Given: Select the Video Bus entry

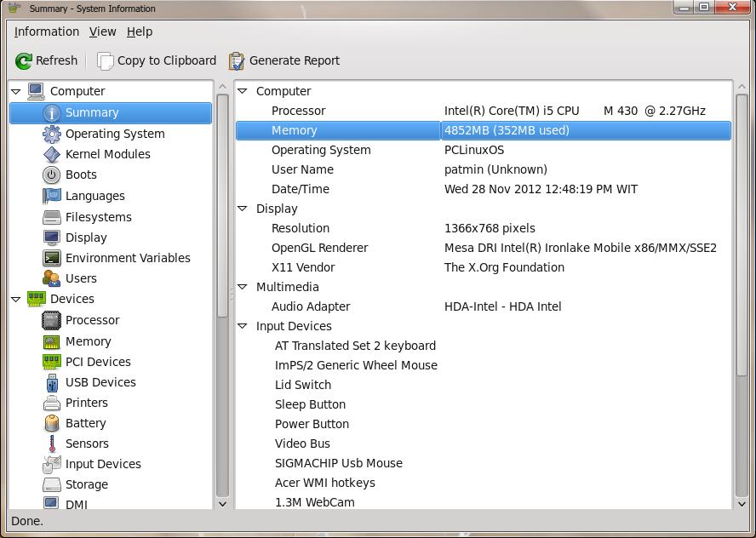Looking at the screenshot, I should tap(302, 444).
